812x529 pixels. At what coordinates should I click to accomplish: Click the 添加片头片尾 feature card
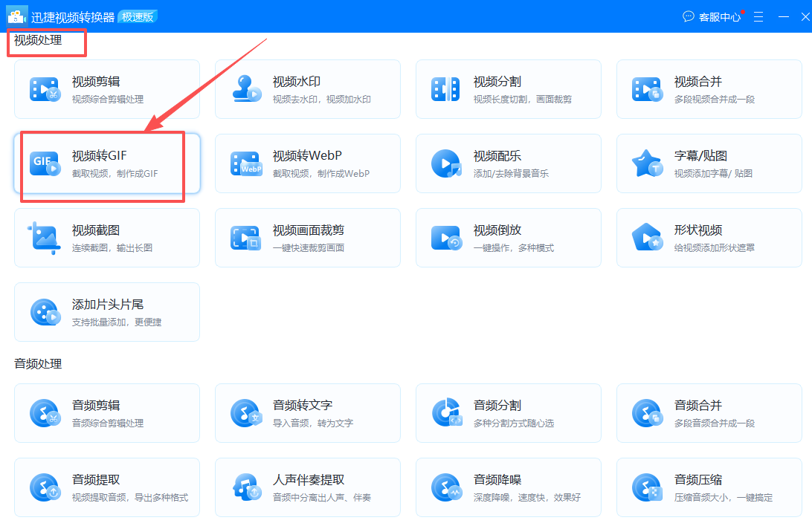[x=107, y=312]
